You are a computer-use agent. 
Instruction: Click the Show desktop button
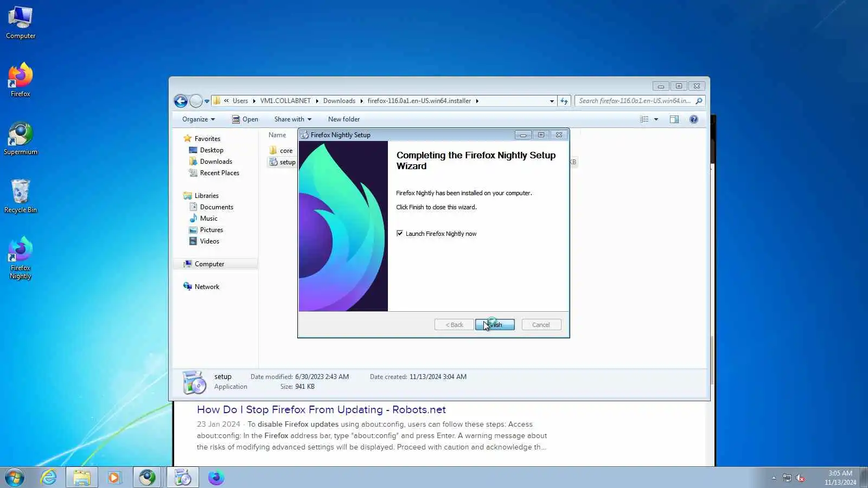tap(864, 478)
